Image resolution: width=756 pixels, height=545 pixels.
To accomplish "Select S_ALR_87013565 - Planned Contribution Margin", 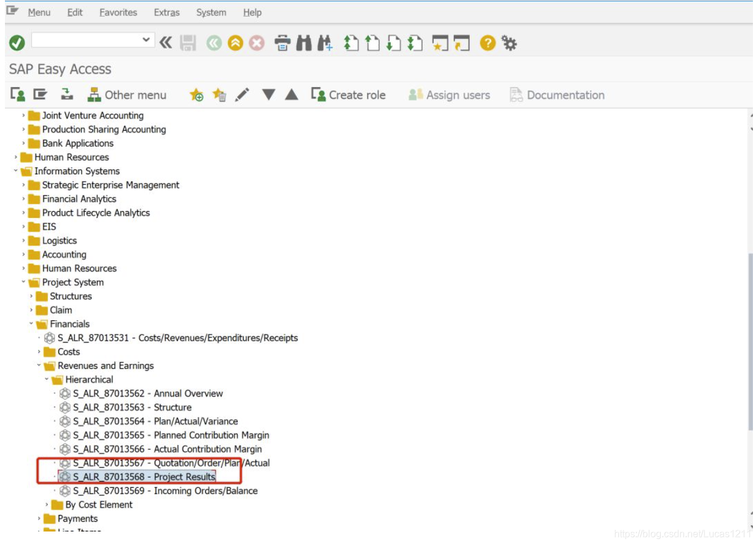I will 171,435.
